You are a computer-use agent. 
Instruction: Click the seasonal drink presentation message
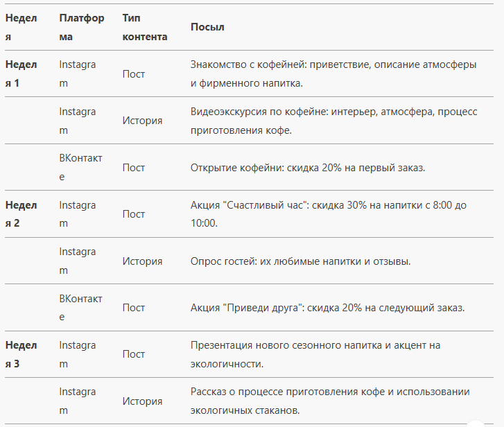(315, 354)
